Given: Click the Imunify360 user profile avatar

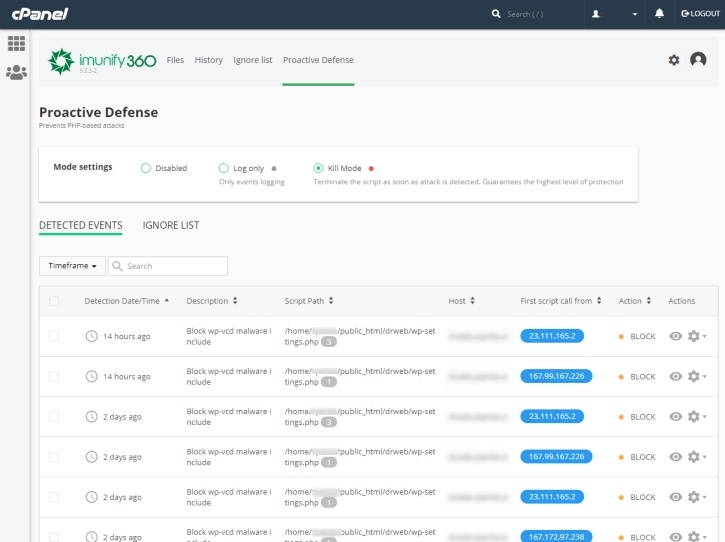Looking at the screenshot, I should click(x=698, y=60).
